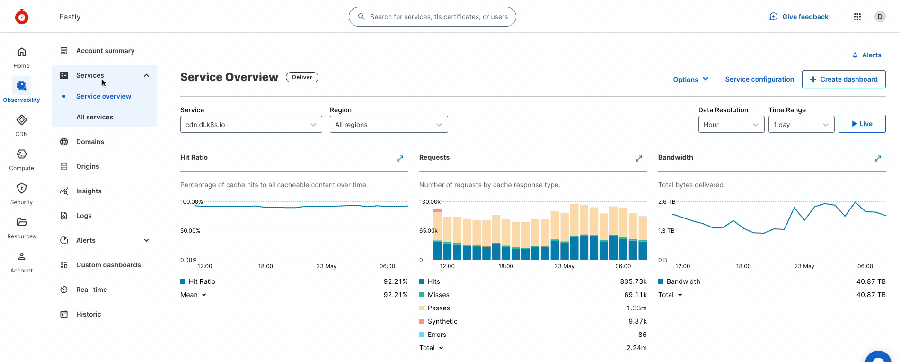Click the Fastly logo
Viewport: 900px width, 362px height.
[x=22, y=17]
